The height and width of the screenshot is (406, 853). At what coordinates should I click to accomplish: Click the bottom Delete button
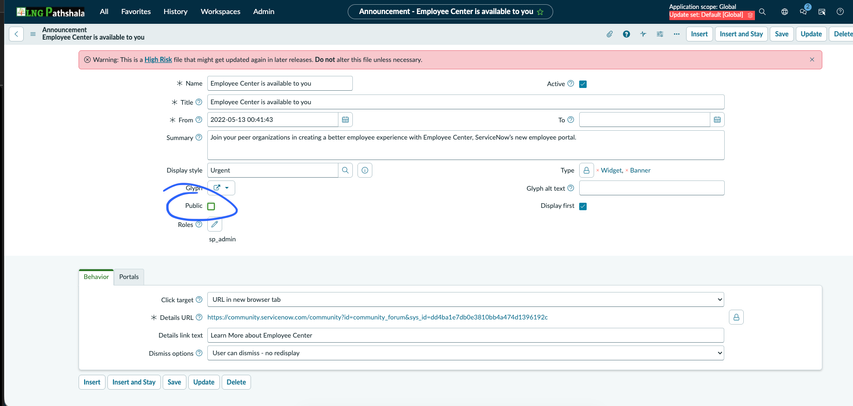236,382
